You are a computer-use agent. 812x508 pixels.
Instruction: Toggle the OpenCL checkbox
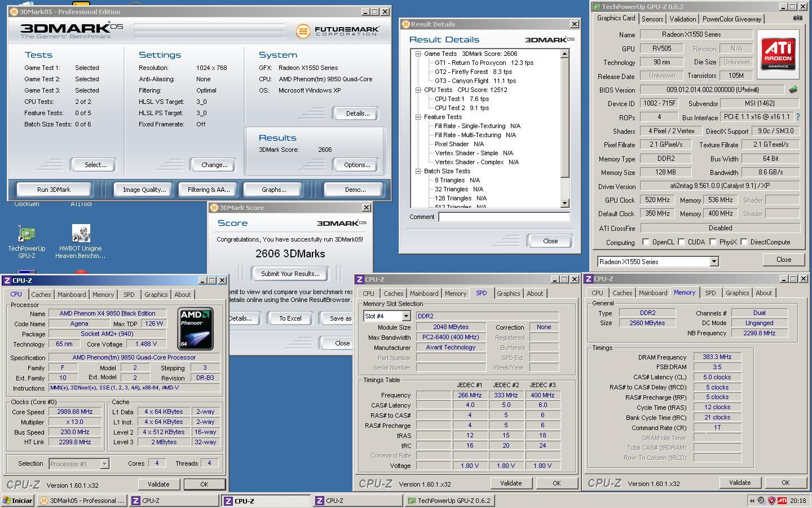click(646, 242)
